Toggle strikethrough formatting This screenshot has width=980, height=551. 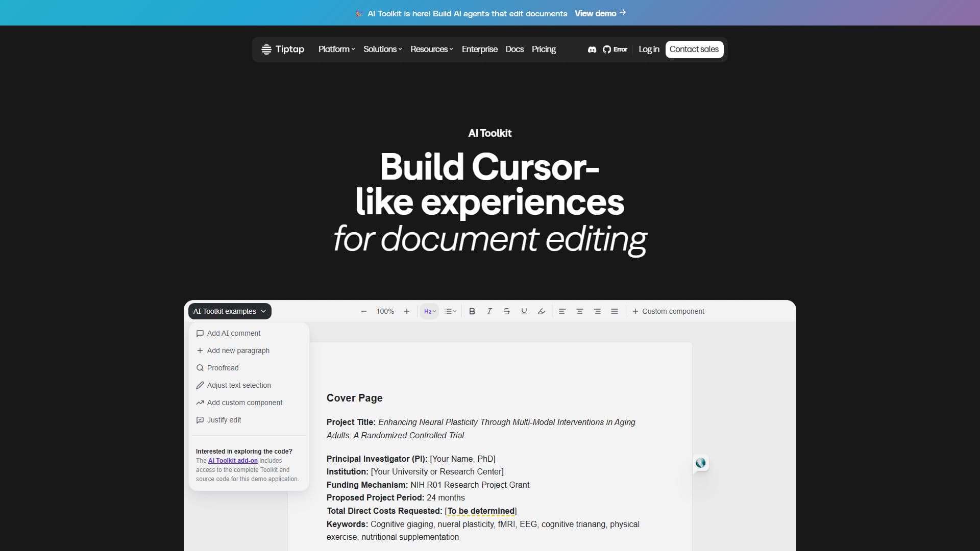(506, 311)
